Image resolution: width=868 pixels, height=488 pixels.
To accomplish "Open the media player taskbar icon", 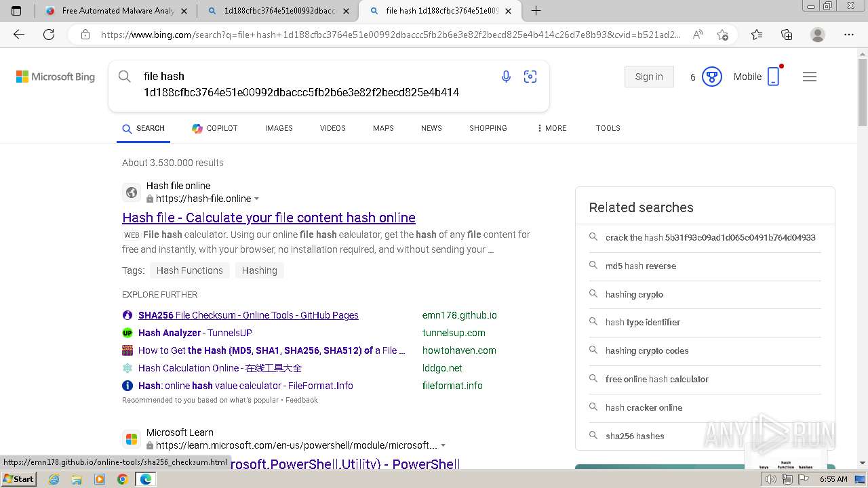I will pos(100,479).
